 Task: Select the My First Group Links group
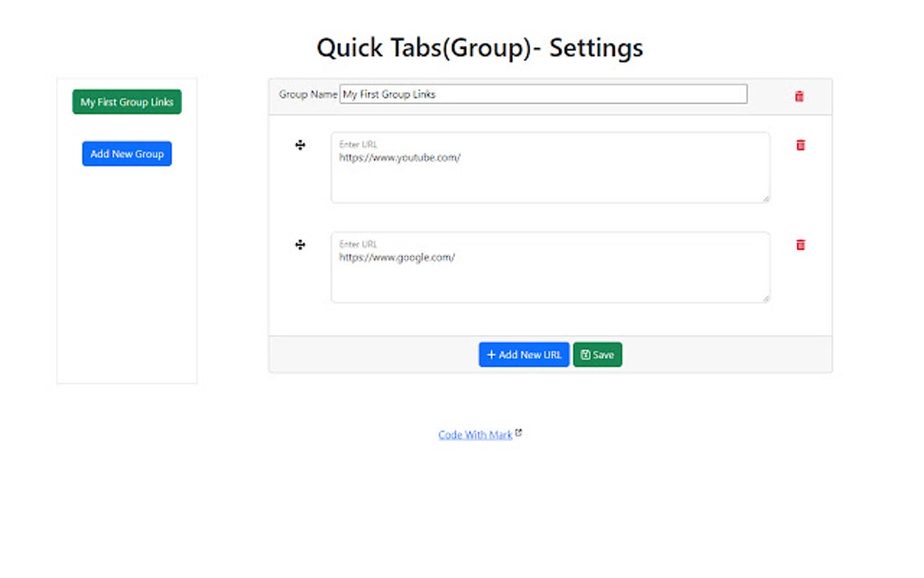coord(126,101)
